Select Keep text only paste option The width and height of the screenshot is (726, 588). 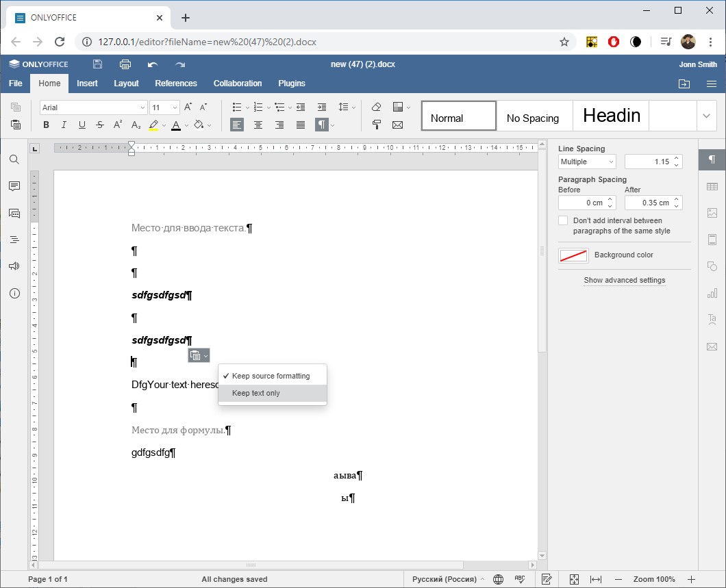coord(256,392)
